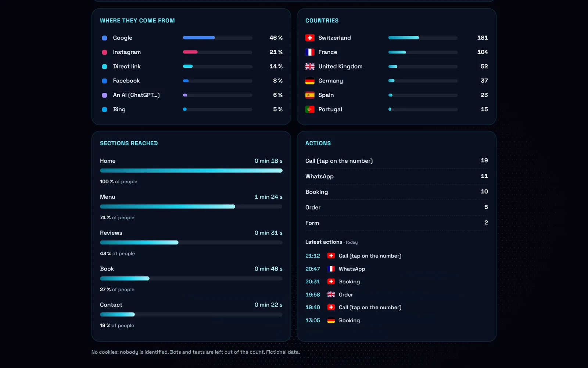Open the 21:12 Call latest action
This screenshot has height=368, width=588.
354,256
